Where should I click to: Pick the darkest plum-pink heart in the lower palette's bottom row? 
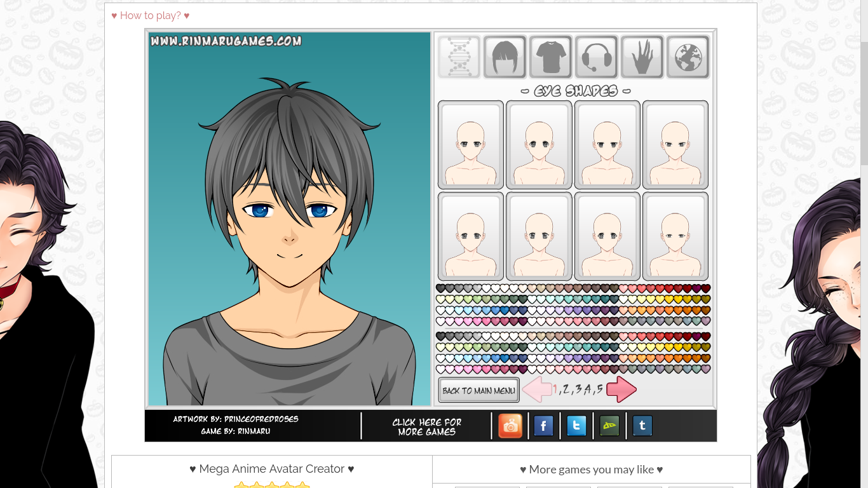tap(523, 369)
